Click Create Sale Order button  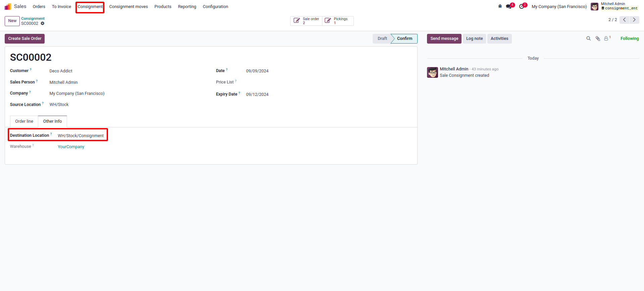click(x=24, y=39)
